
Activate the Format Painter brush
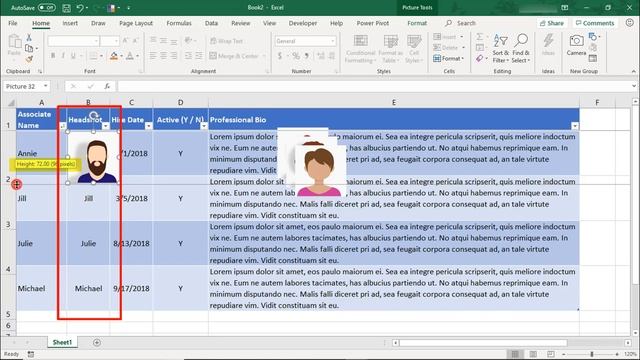pos(29,59)
